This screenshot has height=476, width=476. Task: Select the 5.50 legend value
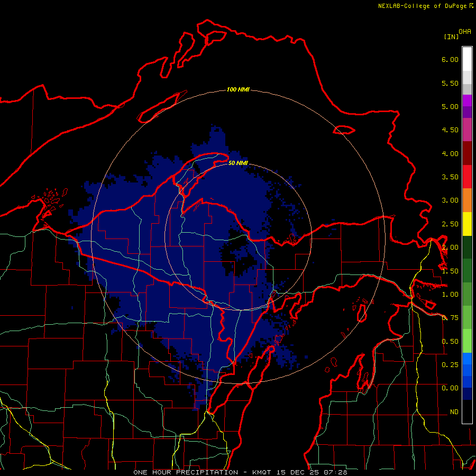pyautogui.click(x=450, y=83)
